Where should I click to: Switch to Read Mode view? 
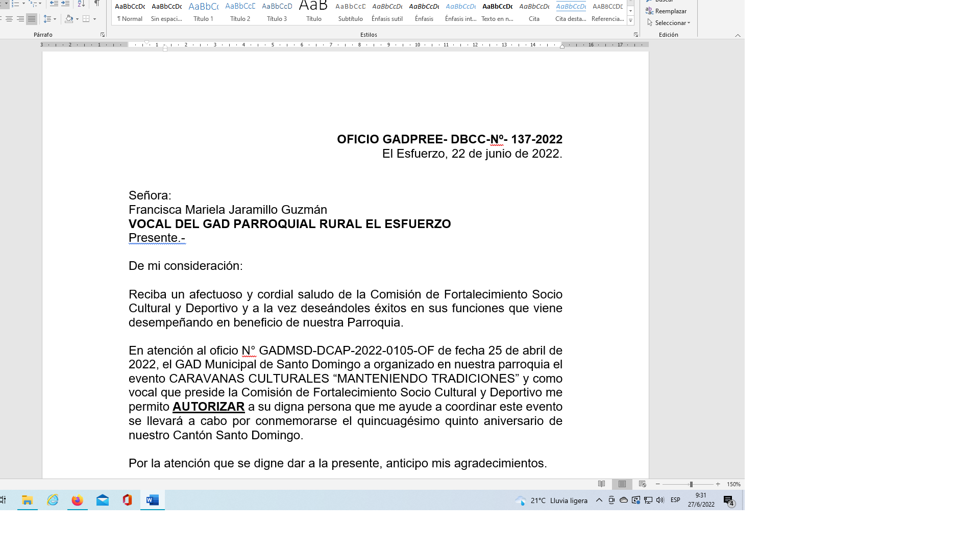click(x=602, y=484)
